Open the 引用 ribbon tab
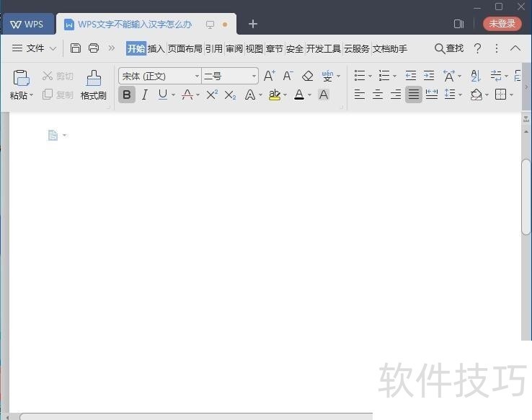532x420 pixels. click(214, 48)
